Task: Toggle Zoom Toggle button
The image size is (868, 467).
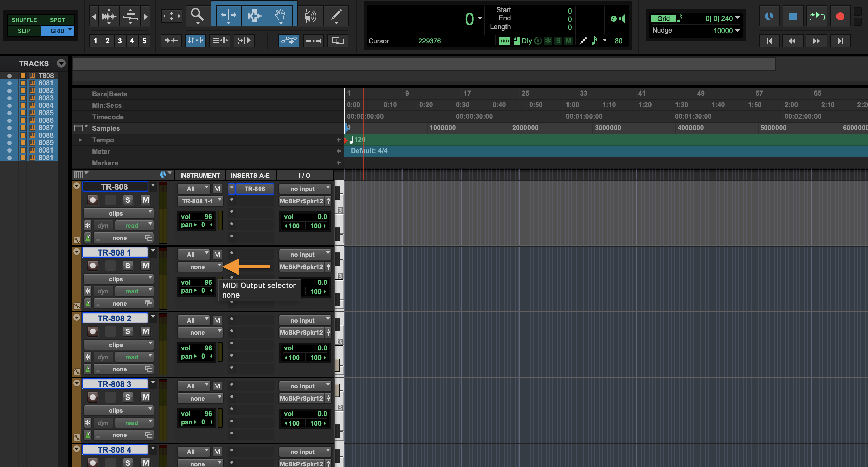Action: [171, 16]
